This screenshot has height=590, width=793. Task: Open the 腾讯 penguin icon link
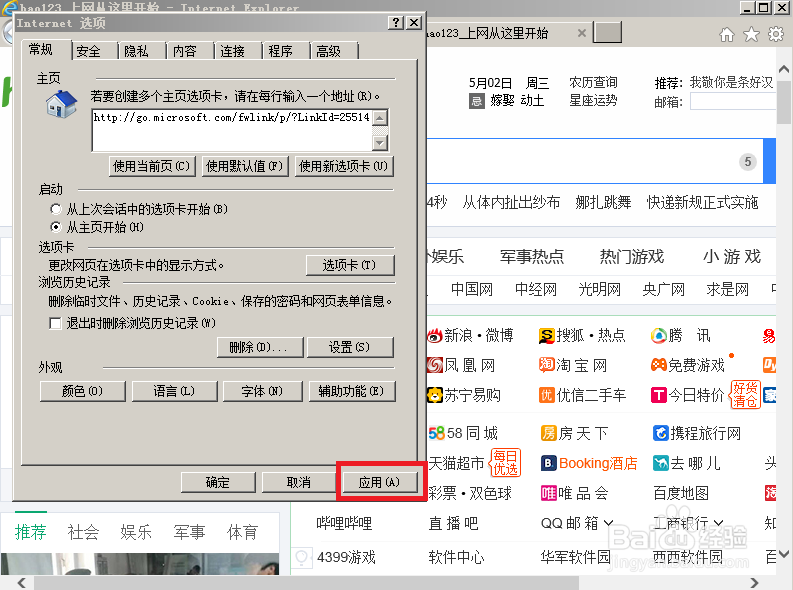click(x=658, y=336)
